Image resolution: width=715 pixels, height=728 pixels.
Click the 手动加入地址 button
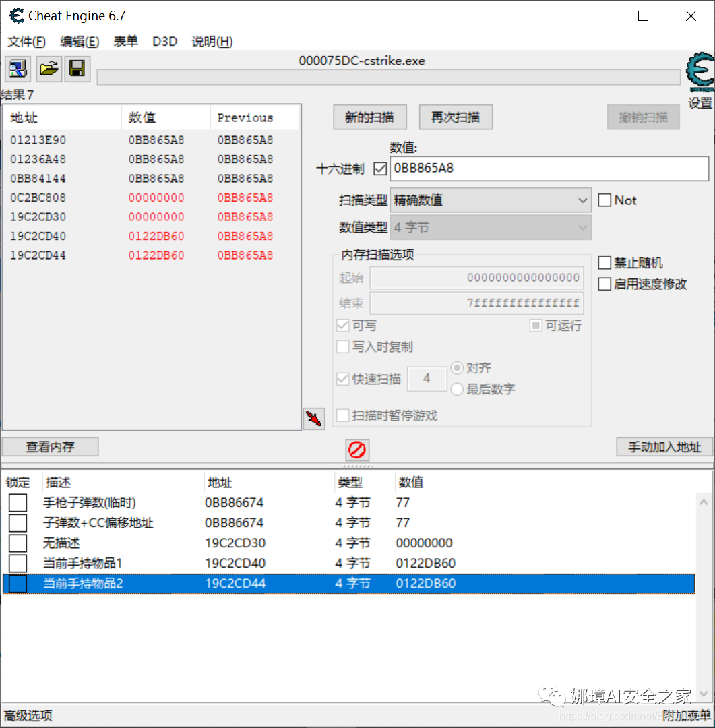[664, 447]
